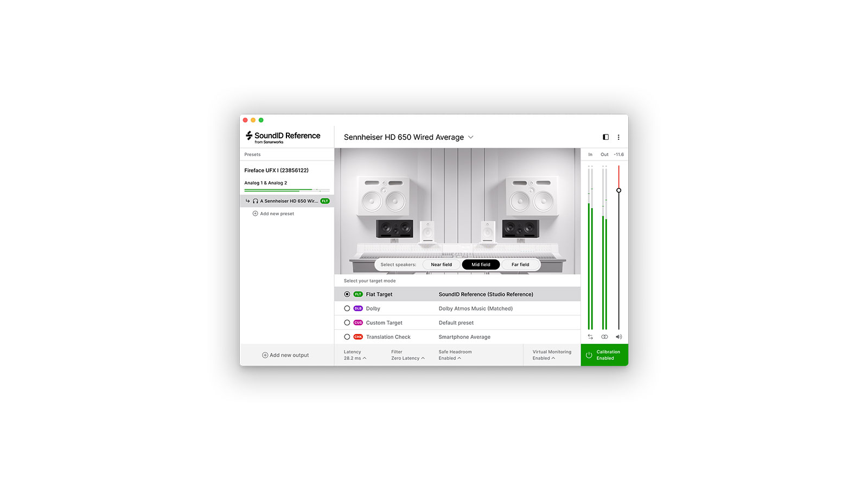This screenshot has height=488, width=868.
Task: Click the Presets header label
Action: (252, 155)
